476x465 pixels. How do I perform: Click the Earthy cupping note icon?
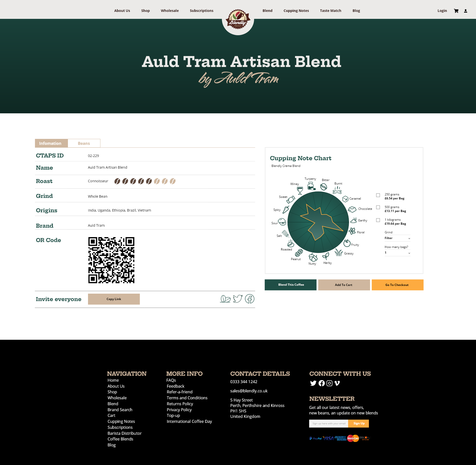[x=354, y=220]
